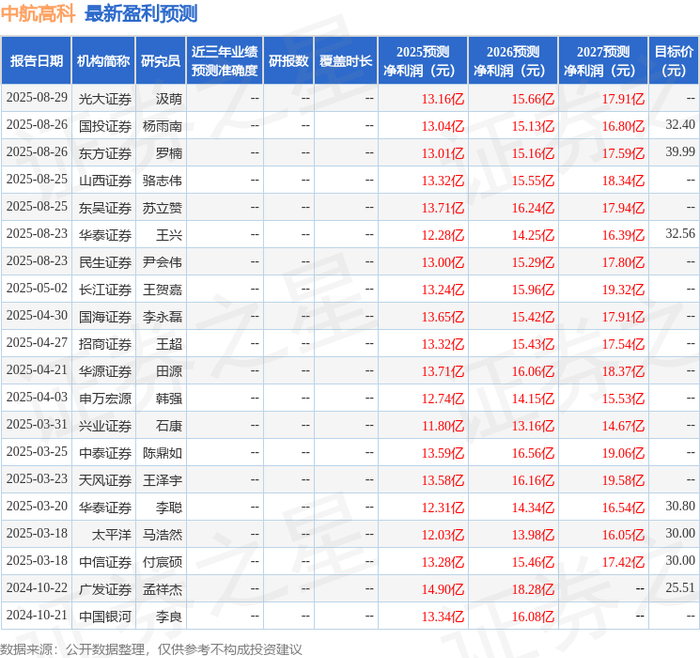Select the 2027预测净利润 column header

pyautogui.click(x=603, y=61)
